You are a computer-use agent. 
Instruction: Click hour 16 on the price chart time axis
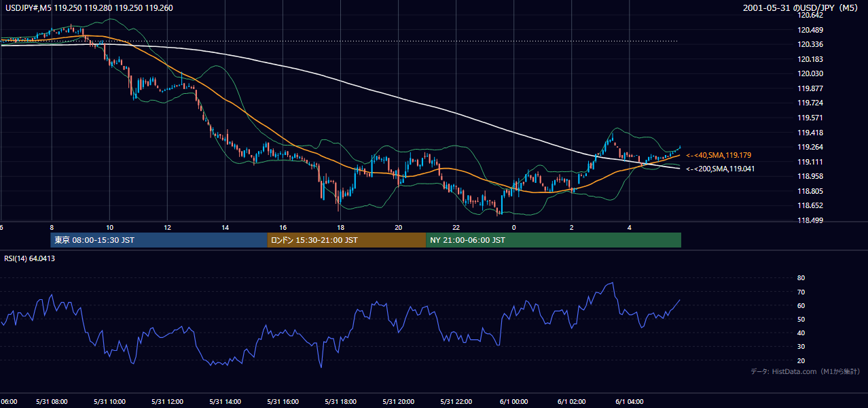tap(283, 227)
